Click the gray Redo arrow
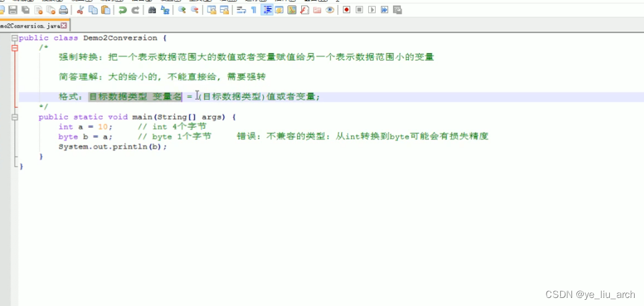 (135, 10)
